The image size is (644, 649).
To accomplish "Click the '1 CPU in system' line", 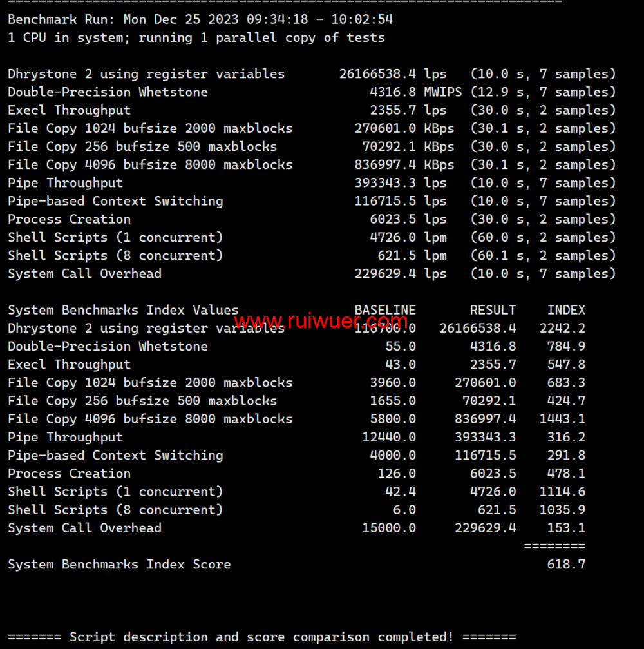I will [196, 37].
